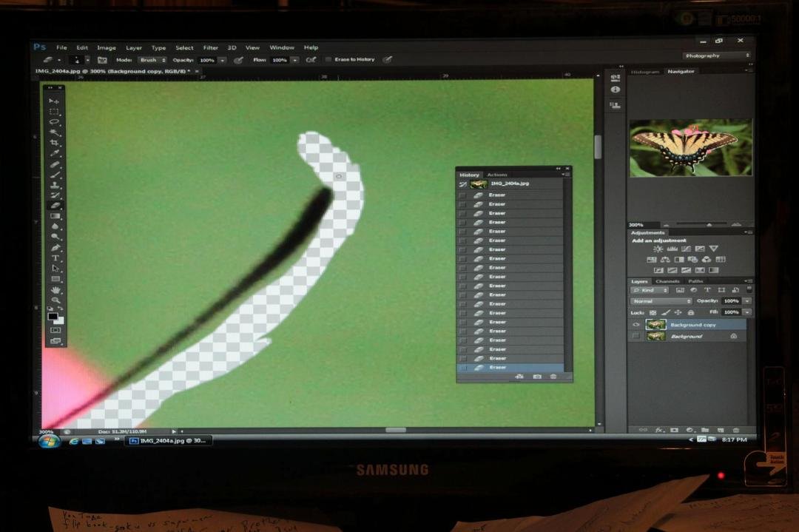
Task: Select the Eyedropper tool
Action: [x=54, y=153]
